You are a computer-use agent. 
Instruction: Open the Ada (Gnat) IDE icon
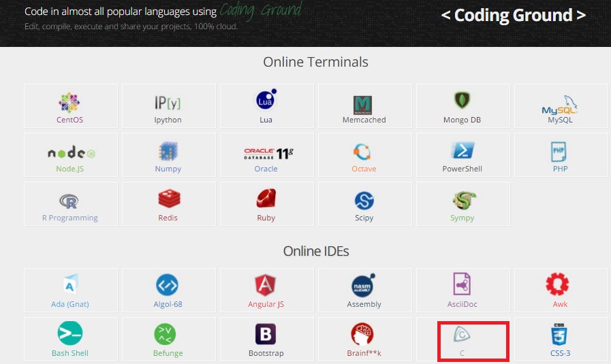(71, 284)
